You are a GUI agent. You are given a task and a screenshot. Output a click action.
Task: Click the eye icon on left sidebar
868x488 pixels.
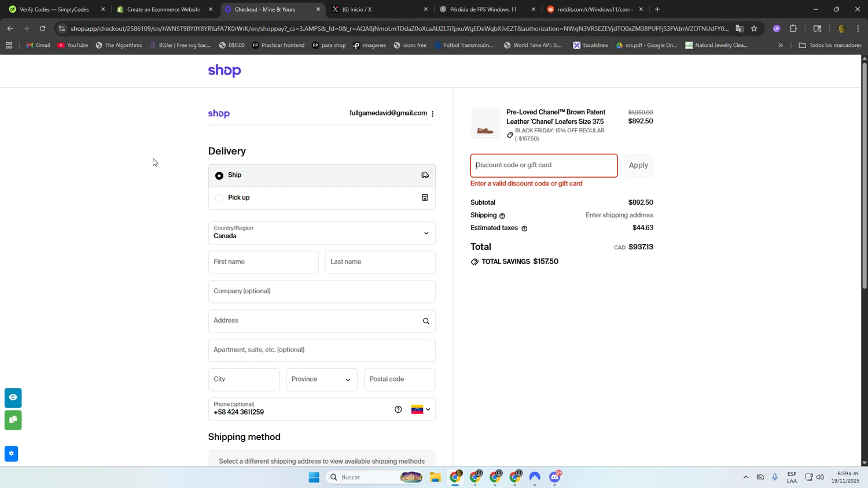click(x=13, y=398)
